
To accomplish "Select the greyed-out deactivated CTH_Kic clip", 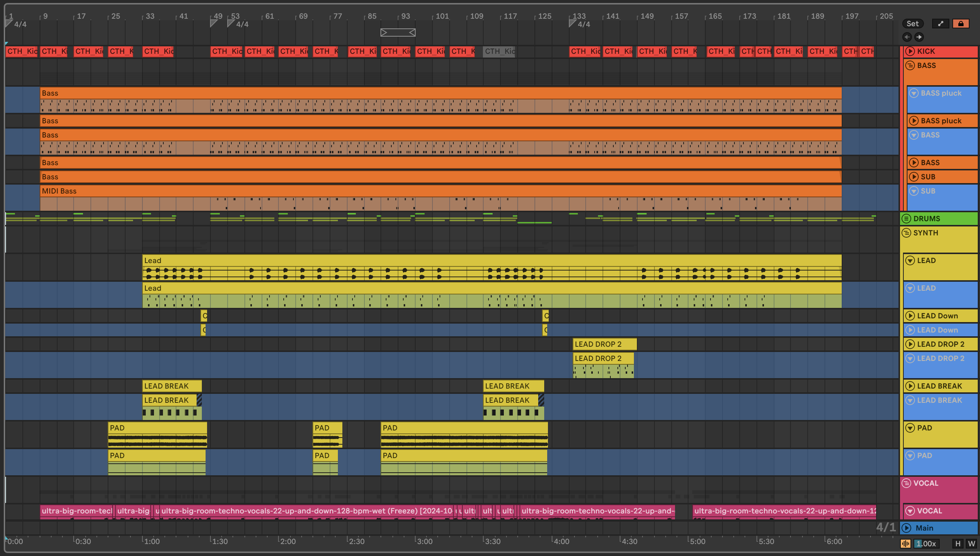I will 499,51.
